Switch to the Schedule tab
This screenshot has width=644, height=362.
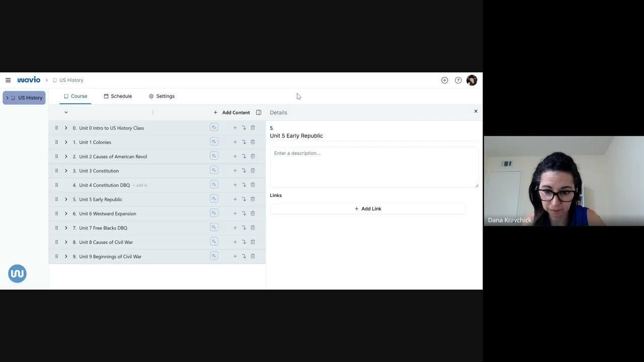[118, 96]
